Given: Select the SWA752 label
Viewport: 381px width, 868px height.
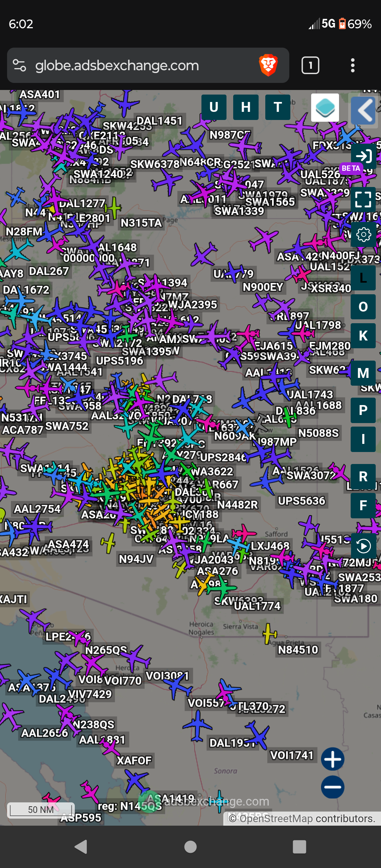Looking at the screenshot, I should point(67,426).
